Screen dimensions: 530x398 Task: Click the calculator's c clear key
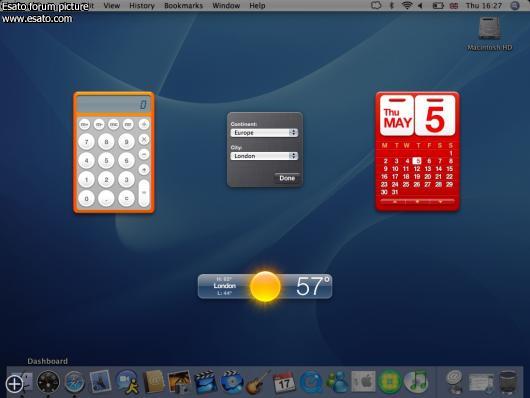tap(126, 199)
